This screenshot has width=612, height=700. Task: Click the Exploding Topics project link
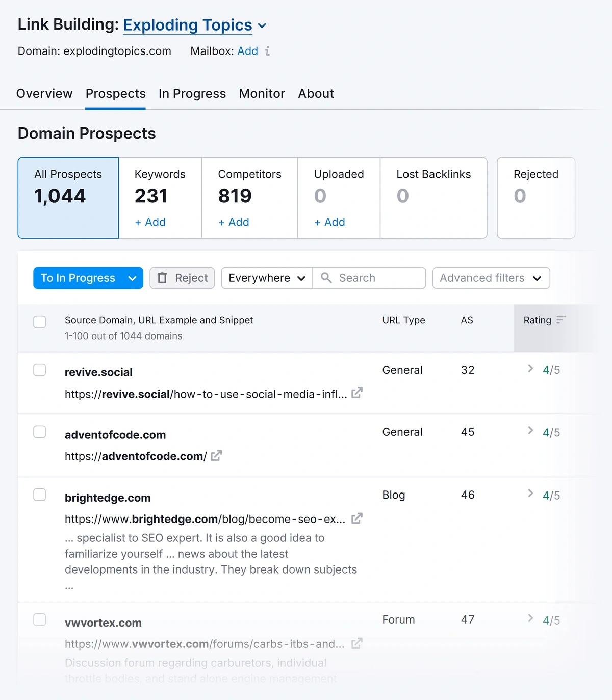188,25
